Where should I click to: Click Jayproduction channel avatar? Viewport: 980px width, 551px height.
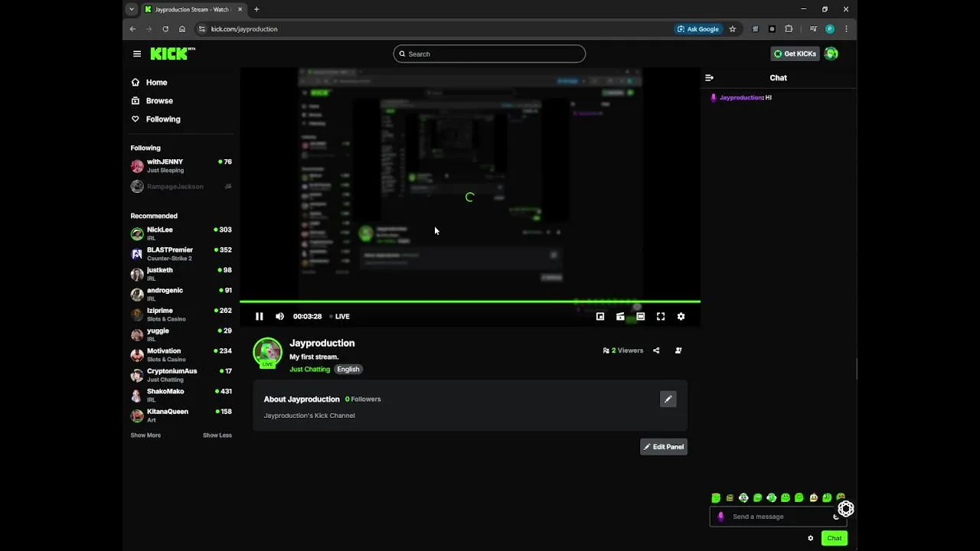click(267, 352)
